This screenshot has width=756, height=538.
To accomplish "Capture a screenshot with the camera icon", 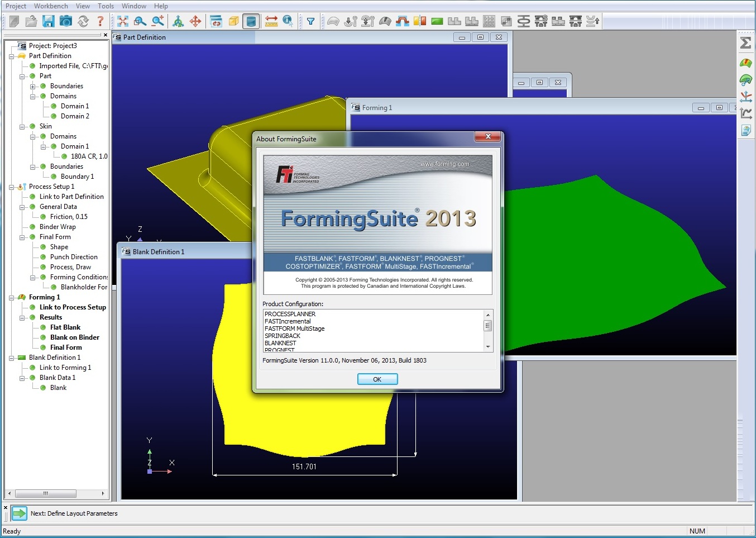I will [66, 21].
